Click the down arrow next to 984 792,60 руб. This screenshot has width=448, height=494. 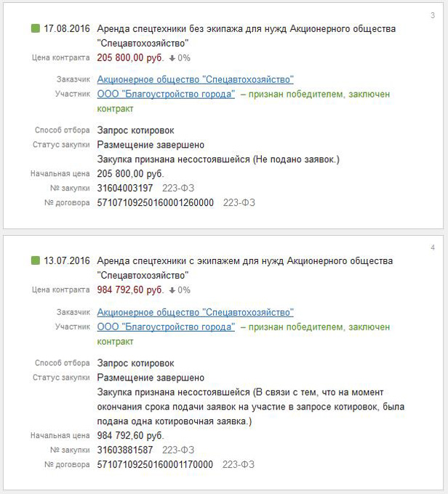point(172,290)
